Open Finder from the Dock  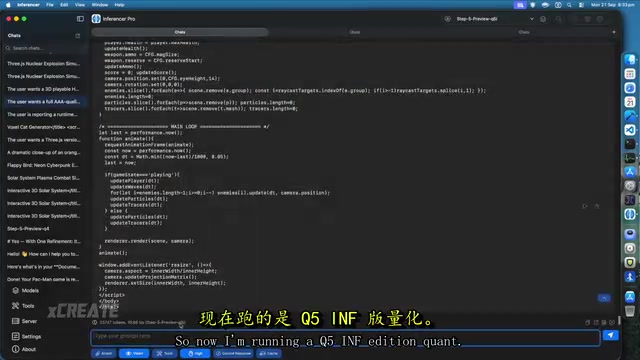pos(630,60)
